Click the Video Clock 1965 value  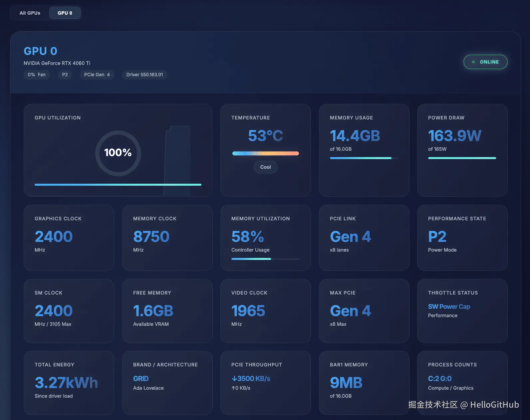248,311
